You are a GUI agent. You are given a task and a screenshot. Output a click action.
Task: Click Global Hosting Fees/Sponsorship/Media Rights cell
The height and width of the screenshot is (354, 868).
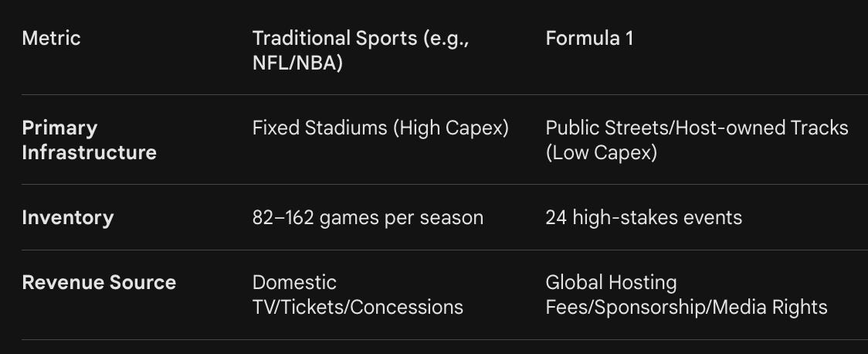pos(687,294)
